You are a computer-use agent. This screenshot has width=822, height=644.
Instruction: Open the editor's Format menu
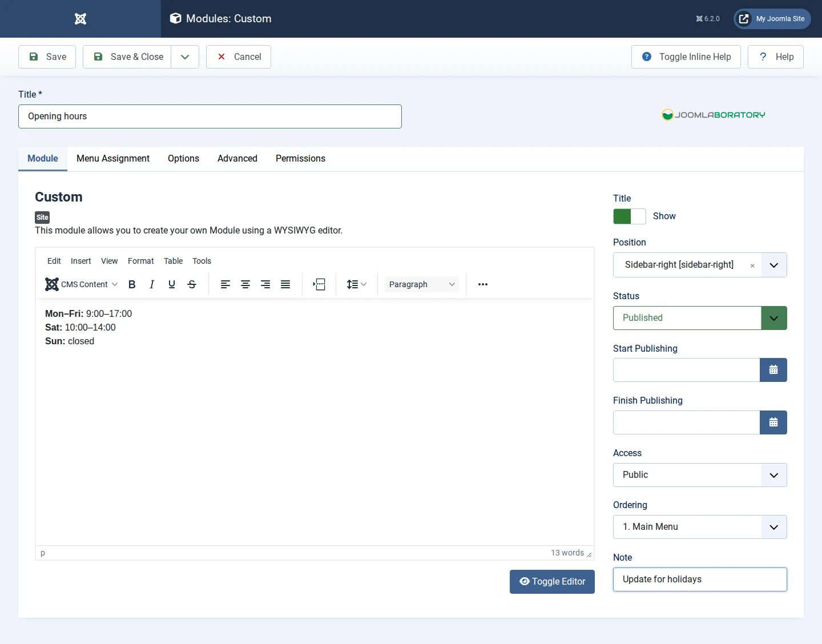pos(141,261)
